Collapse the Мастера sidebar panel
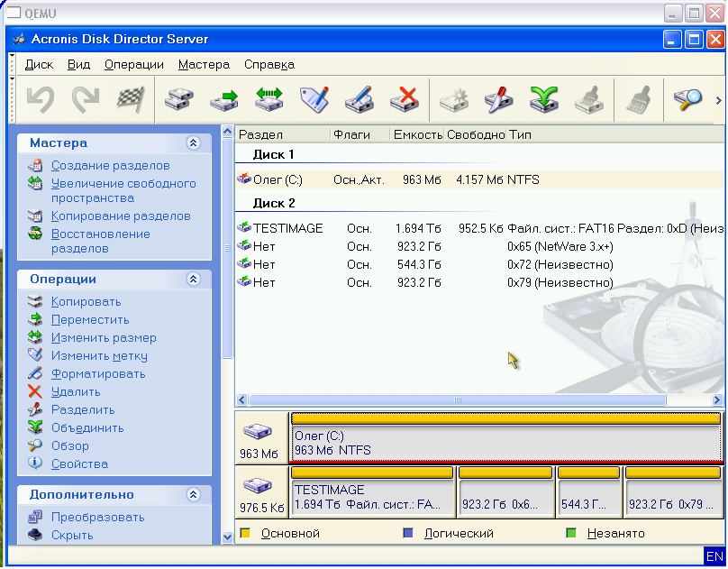 [x=193, y=143]
